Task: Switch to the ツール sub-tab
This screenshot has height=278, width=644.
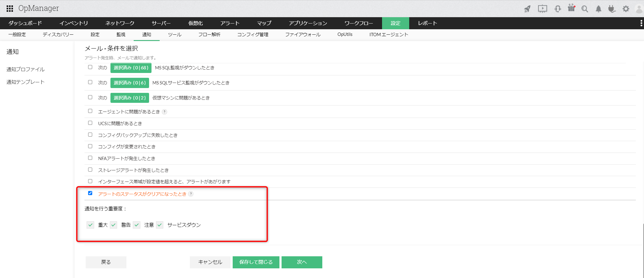Action: tap(175, 35)
